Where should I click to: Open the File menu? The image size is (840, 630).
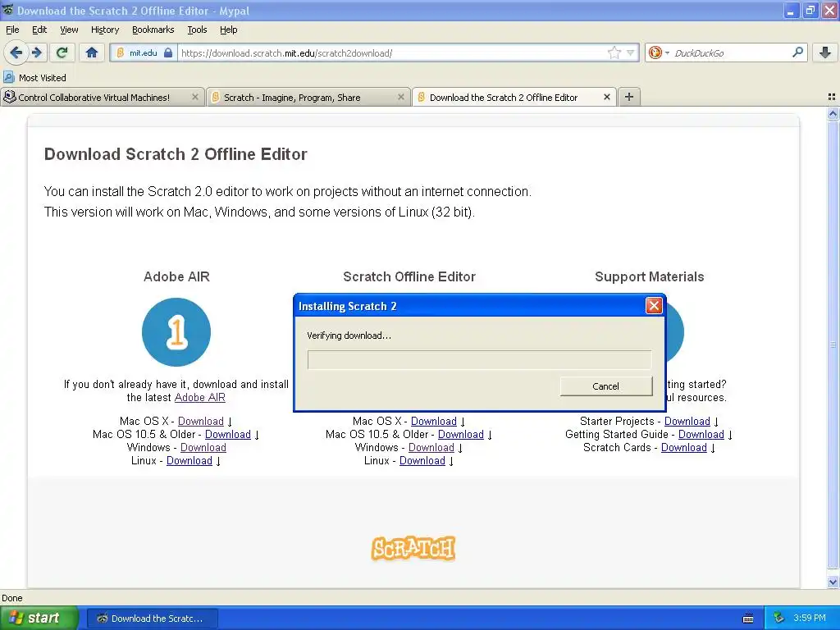coord(12,30)
